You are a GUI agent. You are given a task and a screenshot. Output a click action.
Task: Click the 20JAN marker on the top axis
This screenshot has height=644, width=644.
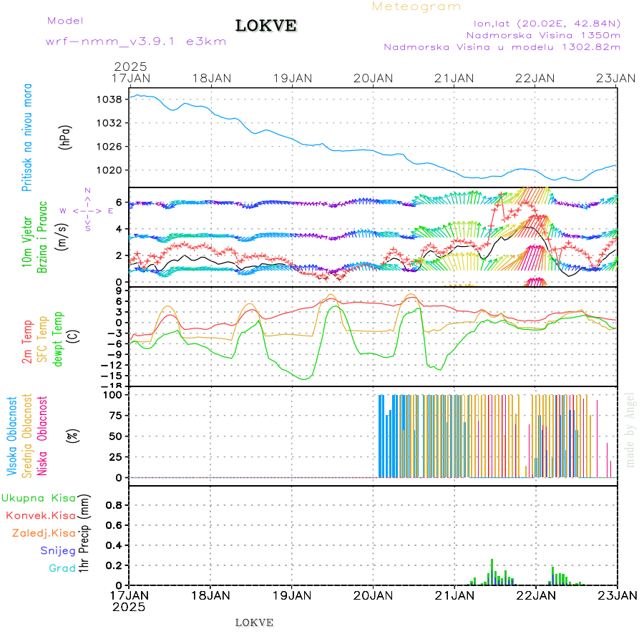point(373,78)
